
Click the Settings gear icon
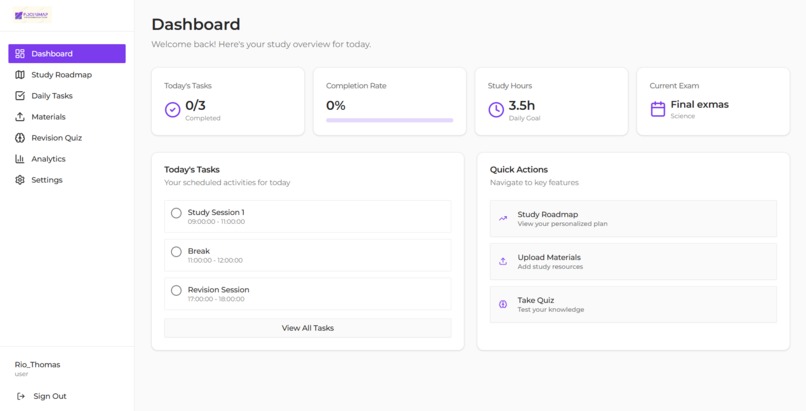[20, 180]
